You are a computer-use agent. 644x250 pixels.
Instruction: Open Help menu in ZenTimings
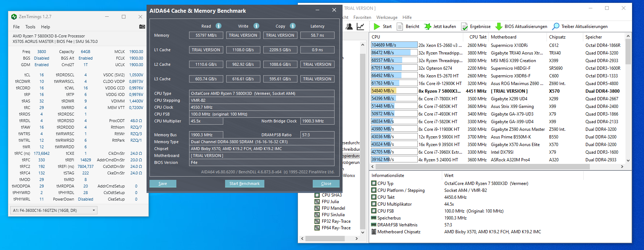coord(45,27)
